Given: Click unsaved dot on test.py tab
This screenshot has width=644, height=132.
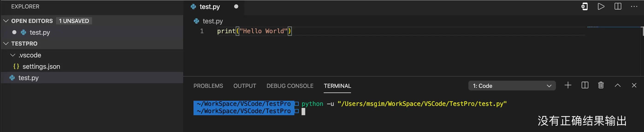Looking at the screenshot, I should point(236,6).
